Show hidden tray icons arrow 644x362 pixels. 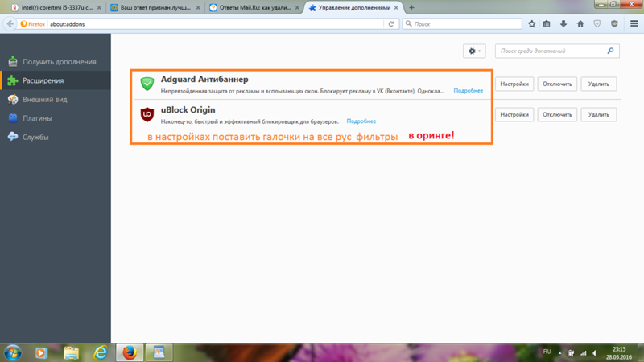click(559, 353)
